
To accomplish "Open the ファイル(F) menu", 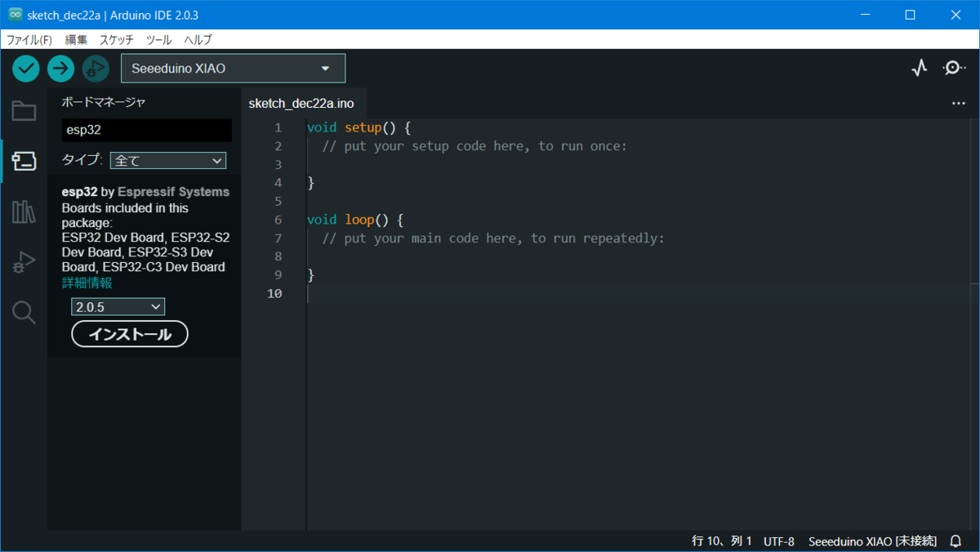I will point(29,39).
